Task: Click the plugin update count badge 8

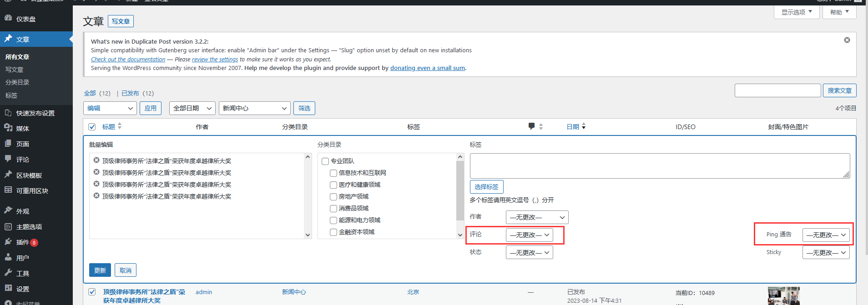Action: tap(34, 243)
